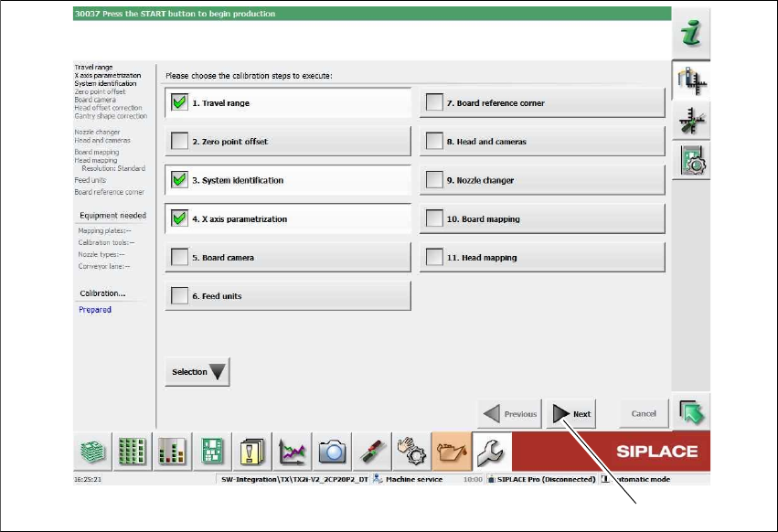The width and height of the screenshot is (778, 532).
Task: Click 'Nozzle types:--' under Equipment needed
Action: pos(101,255)
